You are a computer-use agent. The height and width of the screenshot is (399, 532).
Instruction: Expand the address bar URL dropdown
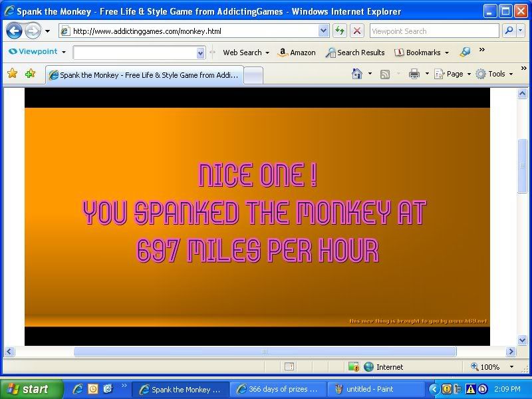(x=323, y=31)
